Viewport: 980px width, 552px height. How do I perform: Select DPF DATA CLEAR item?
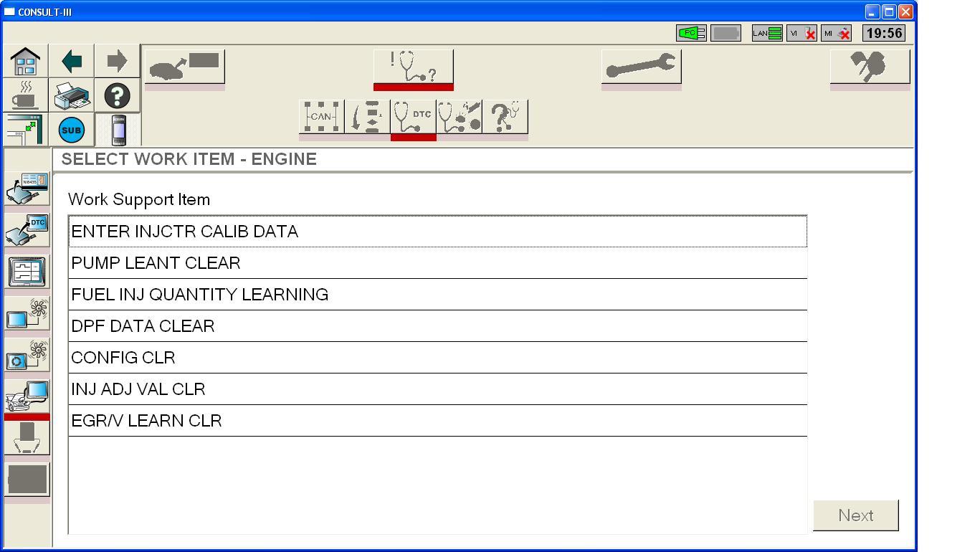[437, 326]
